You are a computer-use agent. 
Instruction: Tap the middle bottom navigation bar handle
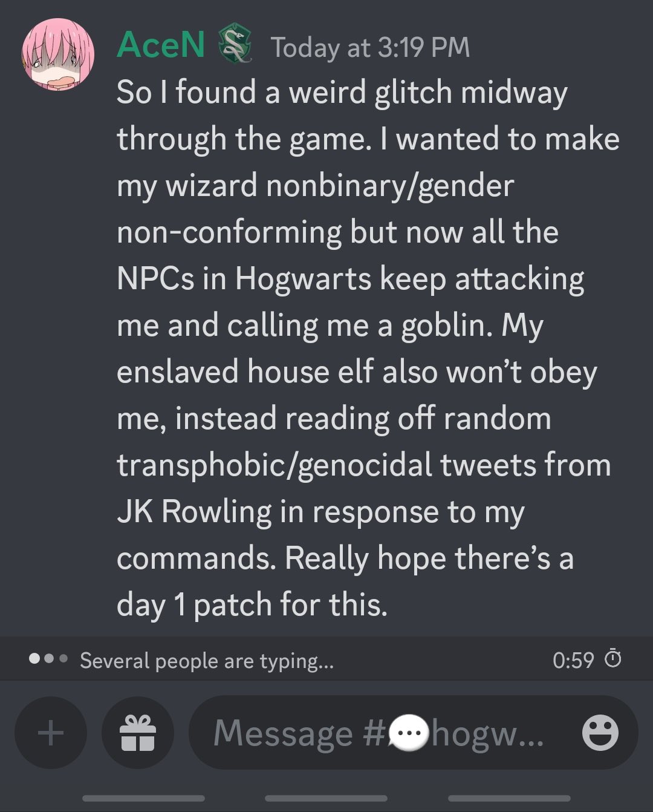[326, 798]
